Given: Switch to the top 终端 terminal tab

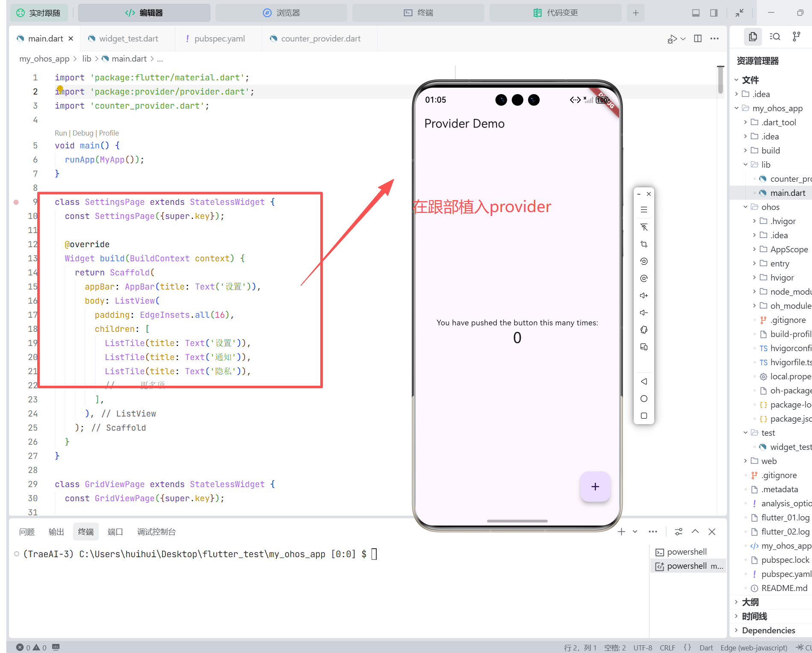Looking at the screenshot, I should point(418,13).
